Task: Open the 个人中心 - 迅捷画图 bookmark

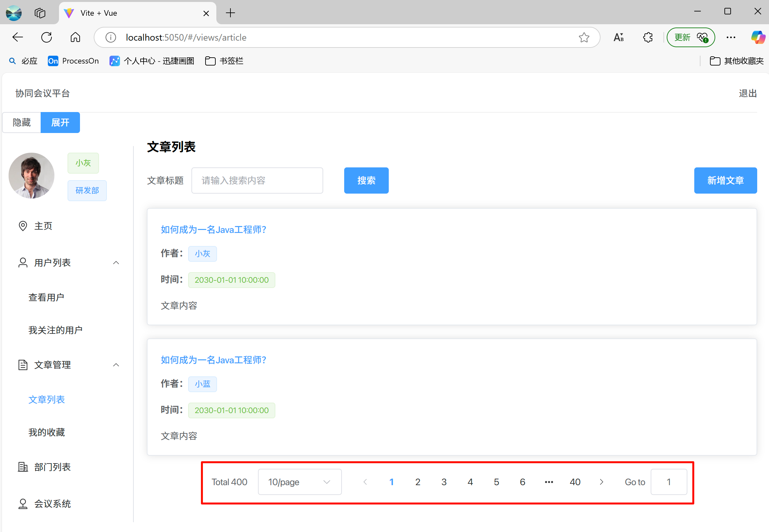Action: pyautogui.click(x=152, y=61)
